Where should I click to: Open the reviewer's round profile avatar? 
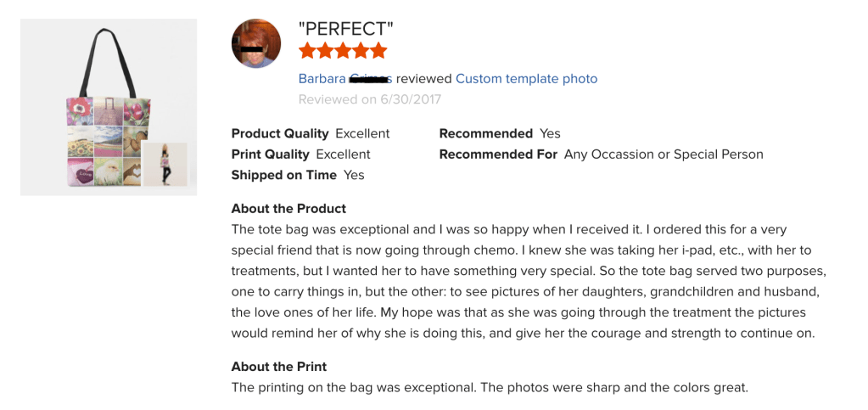(x=256, y=43)
